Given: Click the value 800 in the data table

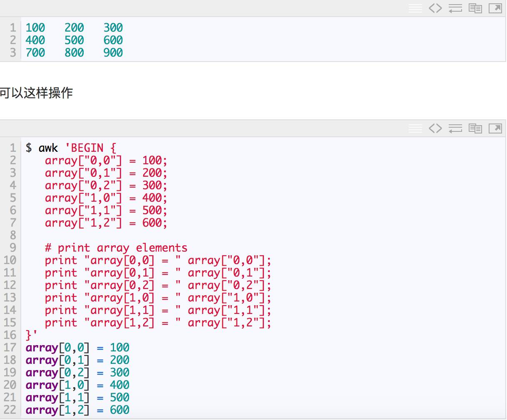Looking at the screenshot, I should tap(74, 52).
